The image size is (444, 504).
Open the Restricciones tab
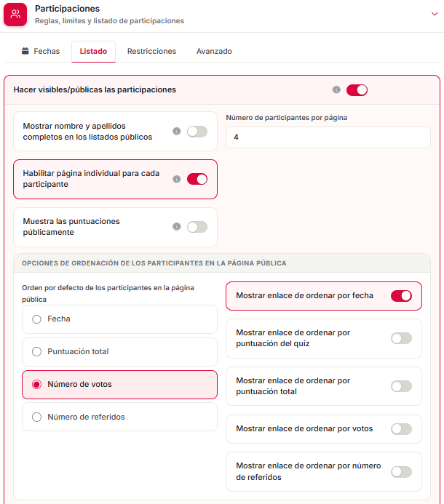151,51
